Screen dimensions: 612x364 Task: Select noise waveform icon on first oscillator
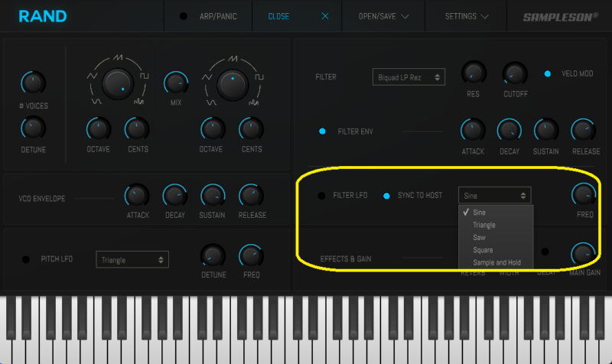click(138, 101)
